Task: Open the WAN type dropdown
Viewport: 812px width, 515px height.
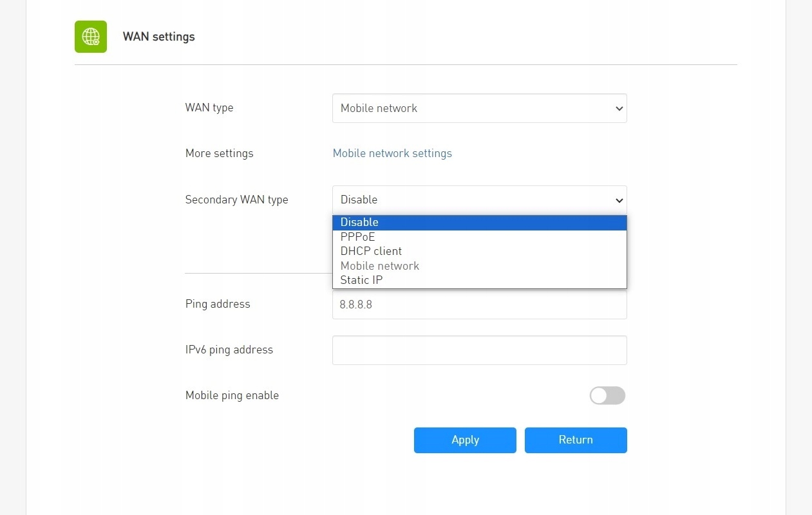Action: (479, 108)
